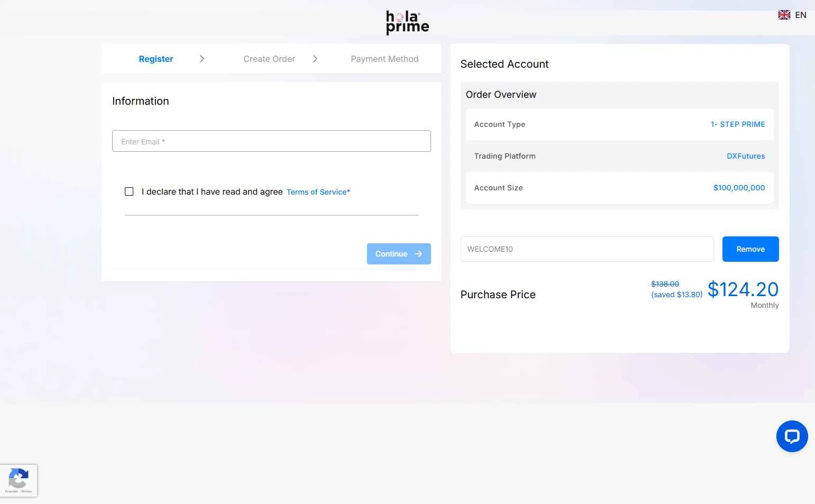
Task: Click the reCAPTCHA badge
Action: point(19,481)
